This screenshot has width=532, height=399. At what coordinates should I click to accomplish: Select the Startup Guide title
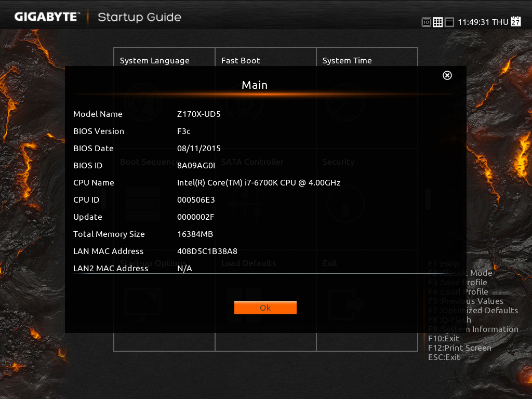pyautogui.click(x=139, y=17)
